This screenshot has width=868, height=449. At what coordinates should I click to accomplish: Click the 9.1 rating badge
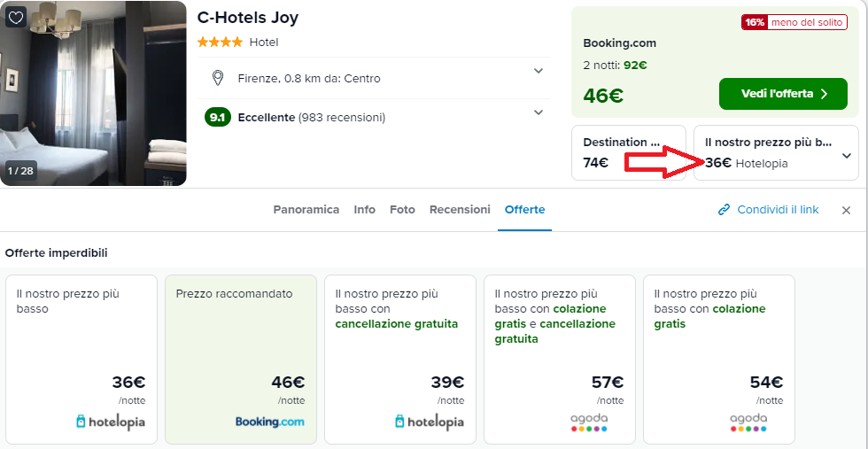pyautogui.click(x=218, y=117)
